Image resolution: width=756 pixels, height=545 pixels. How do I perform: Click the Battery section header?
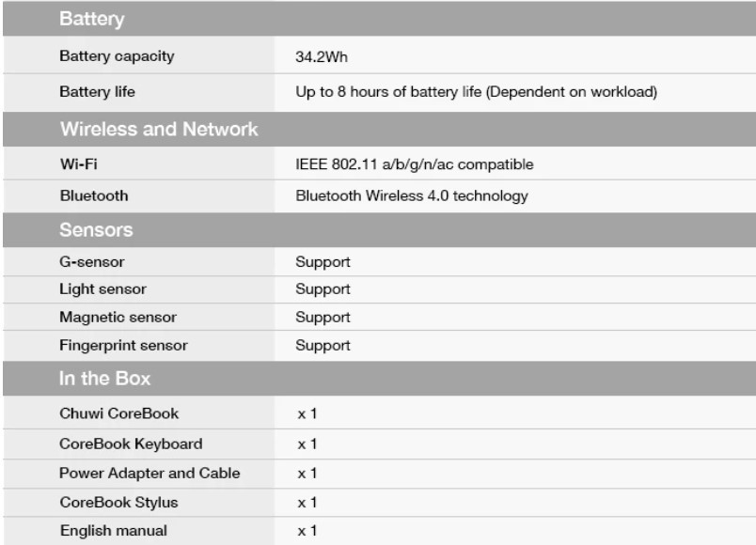(91, 19)
